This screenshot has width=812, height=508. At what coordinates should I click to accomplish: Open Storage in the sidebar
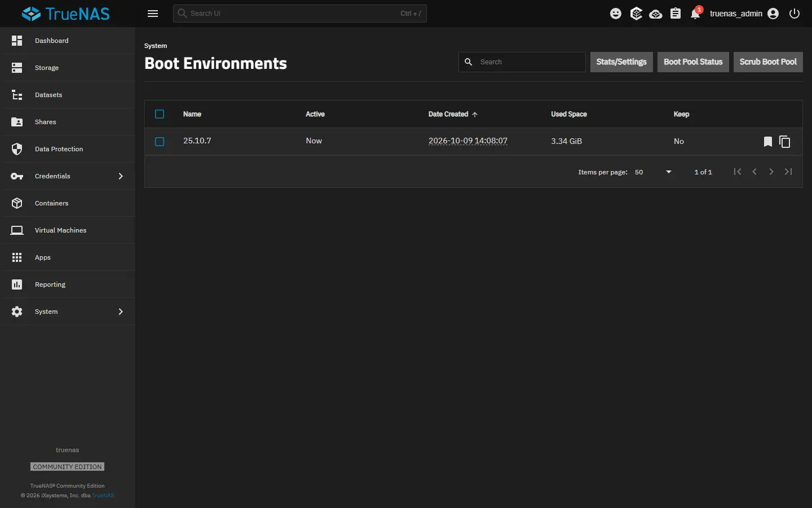click(x=68, y=68)
